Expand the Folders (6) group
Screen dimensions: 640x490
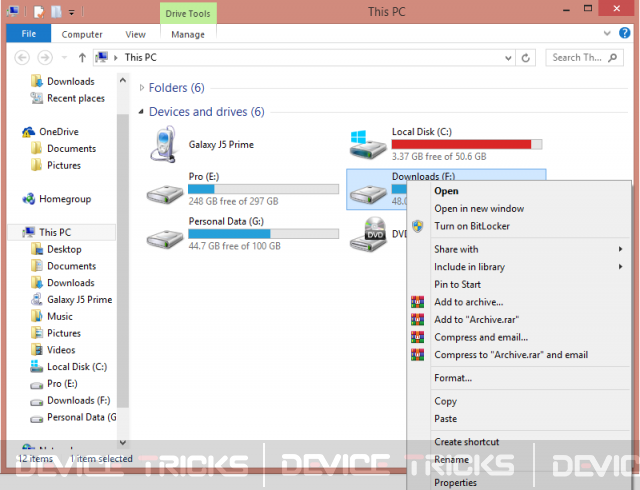click(x=142, y=88)
